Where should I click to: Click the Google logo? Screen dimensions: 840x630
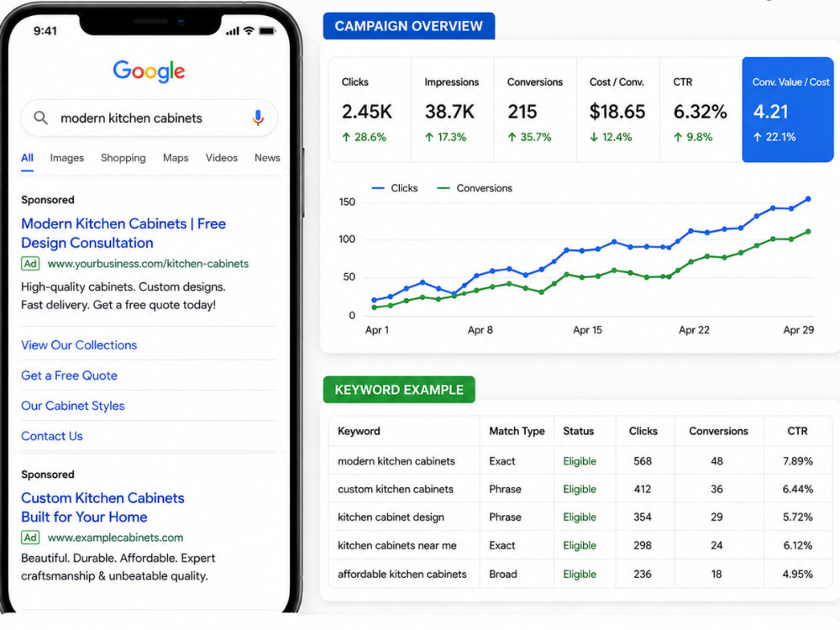pyautogui.click(x=149, y=71)
